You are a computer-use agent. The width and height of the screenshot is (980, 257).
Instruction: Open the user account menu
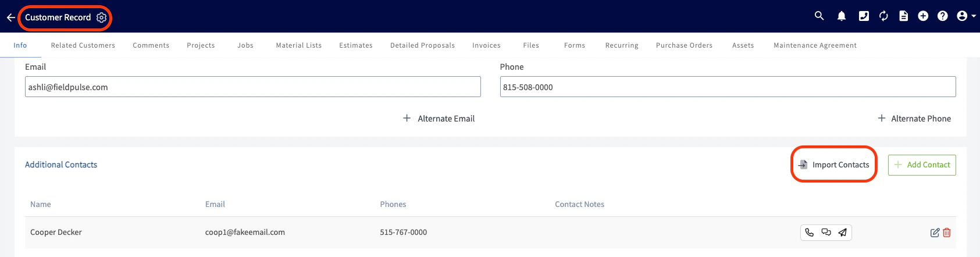pos(965,16)
